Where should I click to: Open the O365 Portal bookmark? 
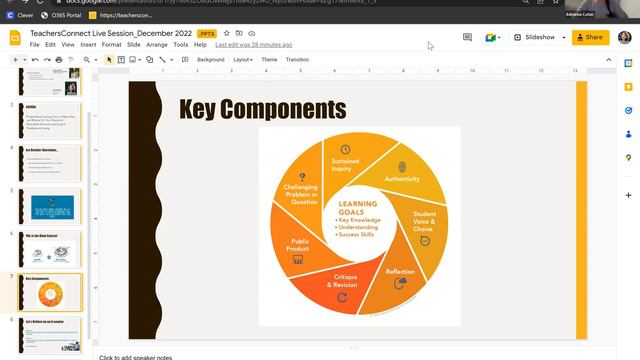point(61,15)
